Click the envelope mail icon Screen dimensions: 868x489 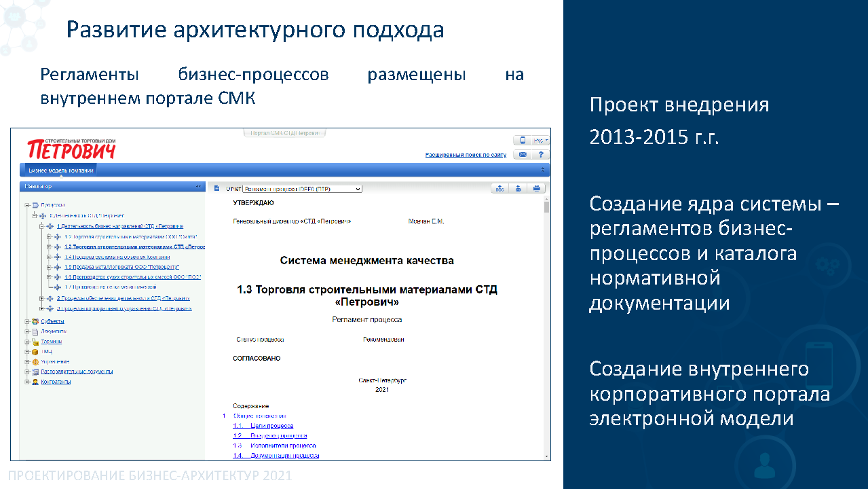(522, 154)
